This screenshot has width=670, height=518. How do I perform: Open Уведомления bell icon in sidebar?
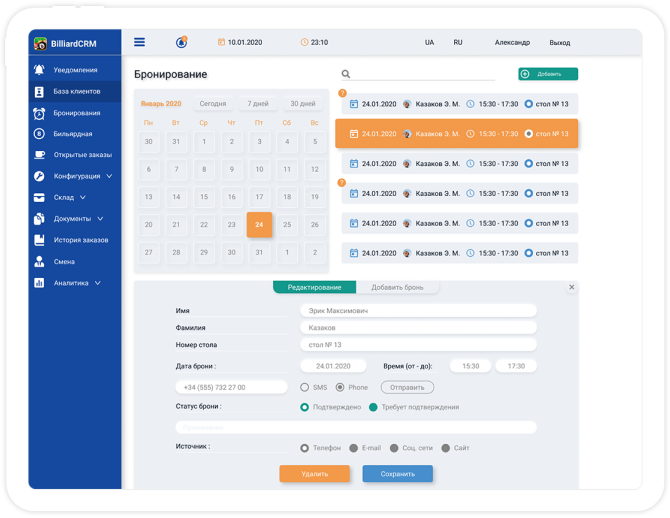click(39, 70)
